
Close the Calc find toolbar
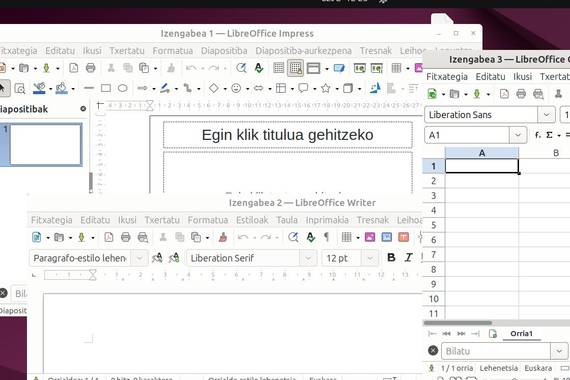[x=433, y=351]
